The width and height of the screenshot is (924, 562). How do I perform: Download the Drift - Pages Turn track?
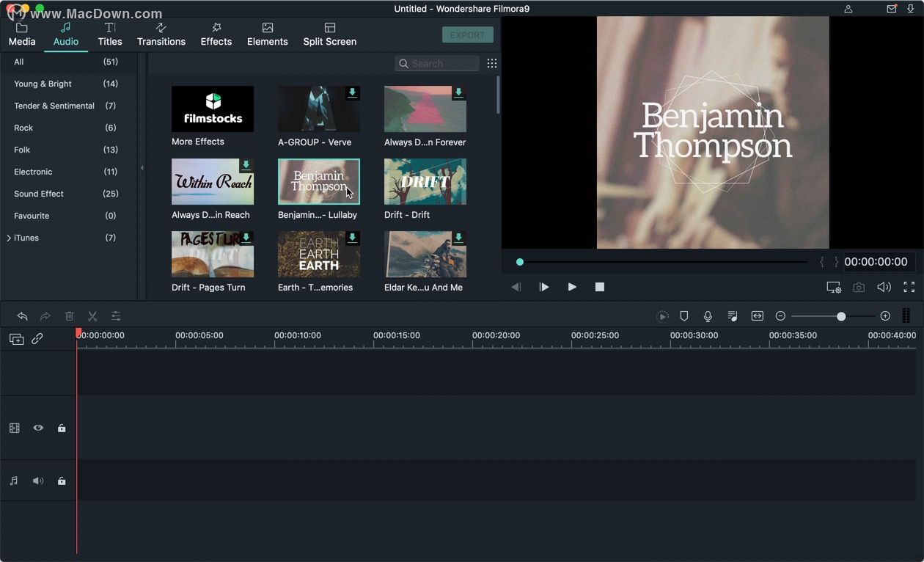coord(246,238)
